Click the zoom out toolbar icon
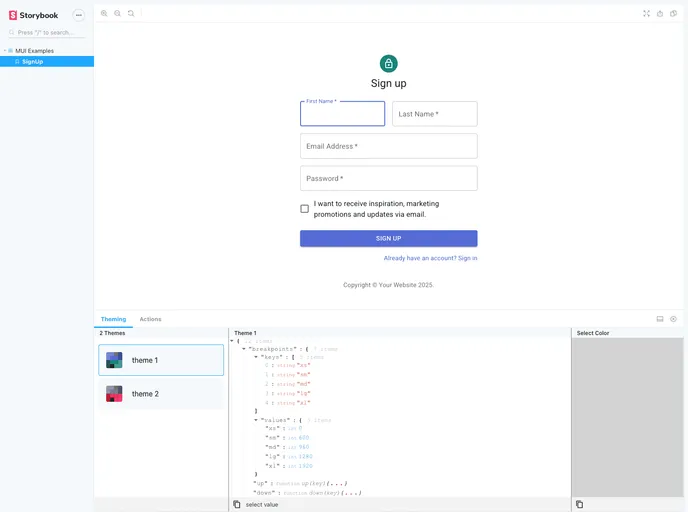The height and width of the screenshot is (512, 688). pyautogui.click(x=117, y=13)
